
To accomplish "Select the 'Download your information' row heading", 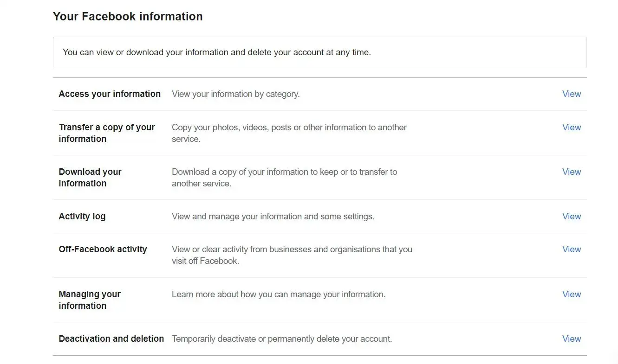I will (x=90, y=177).
